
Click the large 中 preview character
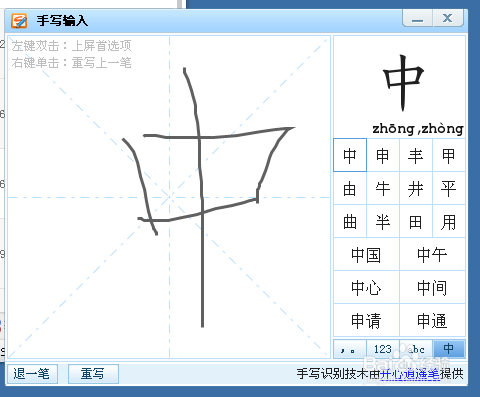[x=403, y=83]
